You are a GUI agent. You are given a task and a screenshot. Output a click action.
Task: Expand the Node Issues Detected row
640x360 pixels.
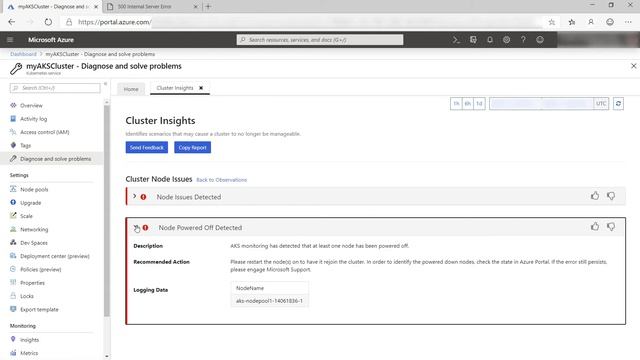click(x=135, y=196)
